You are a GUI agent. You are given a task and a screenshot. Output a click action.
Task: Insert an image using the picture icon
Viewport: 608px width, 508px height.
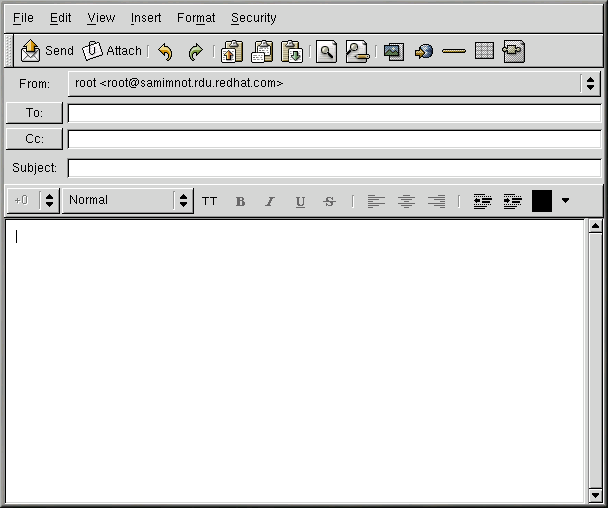click(x=393, y=51)
